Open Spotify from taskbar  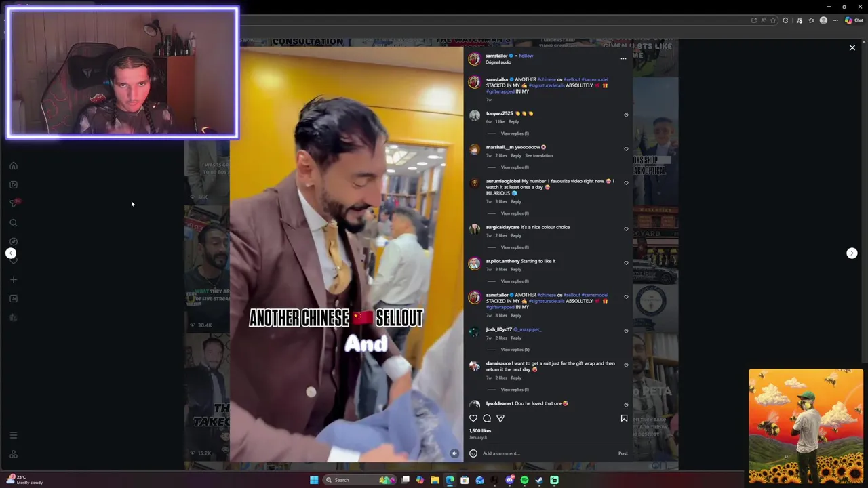point(524,480)
